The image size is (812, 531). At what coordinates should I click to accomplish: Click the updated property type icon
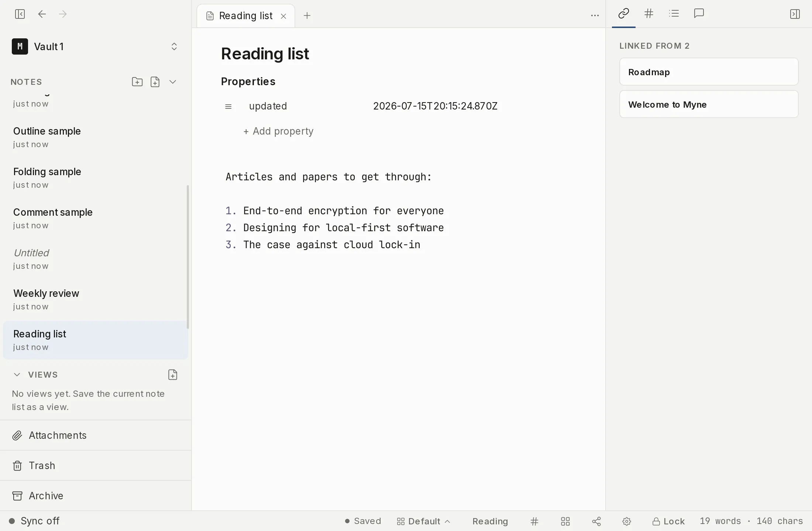228,107
